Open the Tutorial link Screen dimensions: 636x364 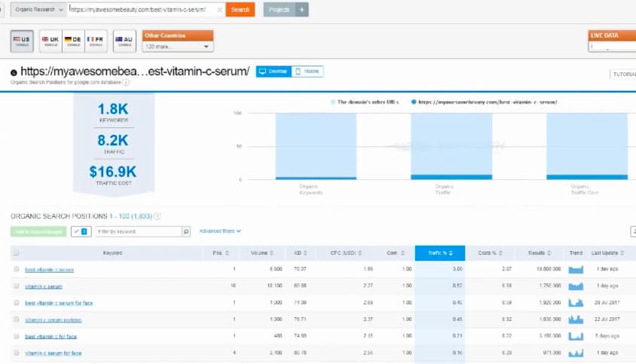point(624,75)
